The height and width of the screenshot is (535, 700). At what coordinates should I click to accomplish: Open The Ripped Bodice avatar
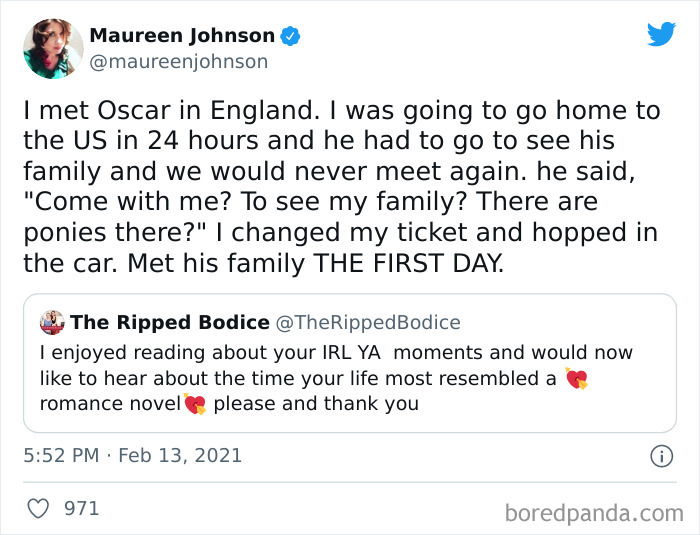coord(52,322)
